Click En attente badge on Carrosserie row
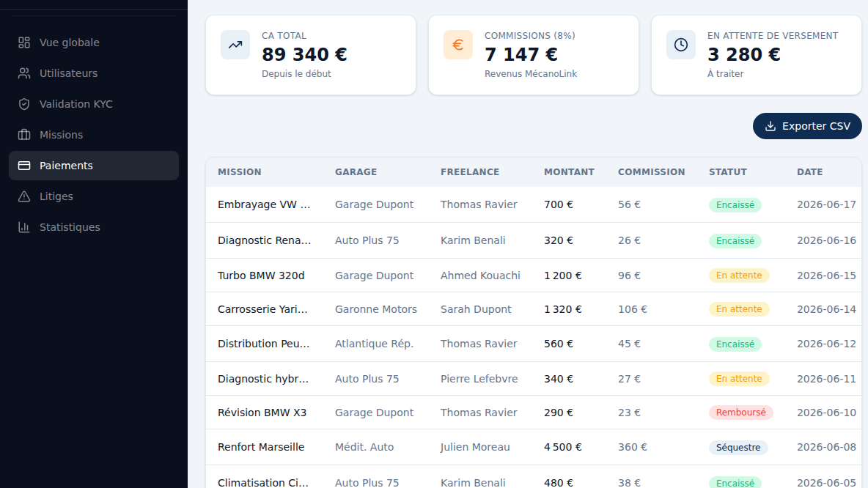868x488 pixels. [739, 309]
